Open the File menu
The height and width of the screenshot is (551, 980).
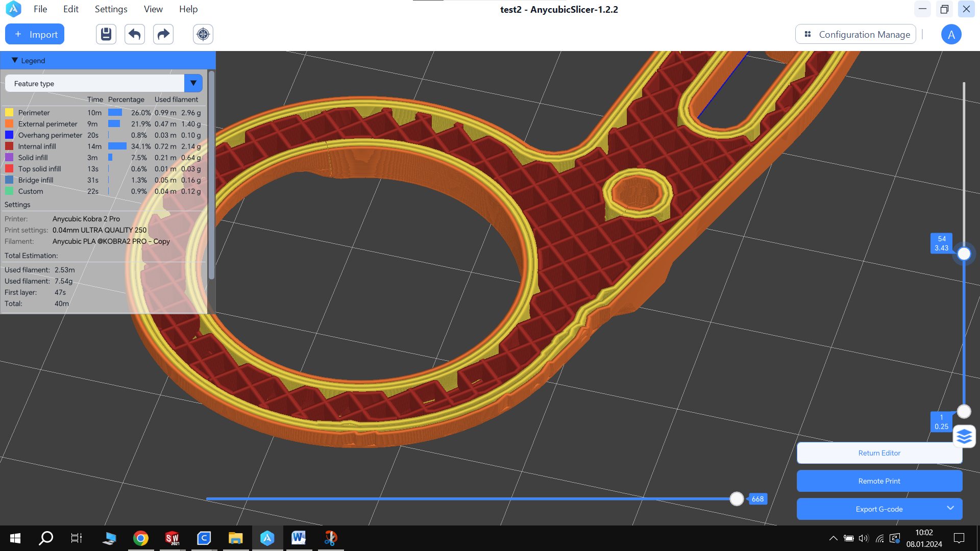point(40,9)
